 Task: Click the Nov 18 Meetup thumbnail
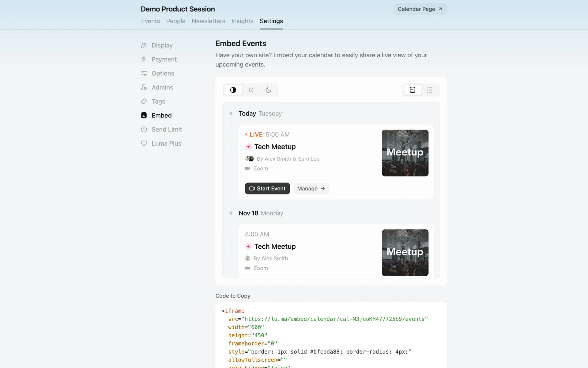(405, 253)
